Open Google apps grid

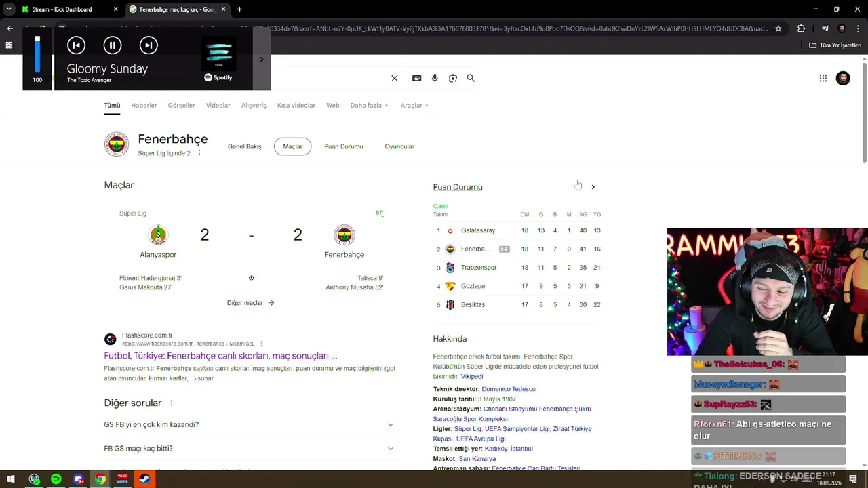(x=823, y=78)
